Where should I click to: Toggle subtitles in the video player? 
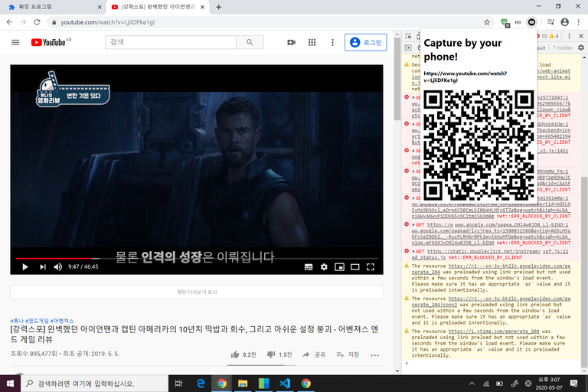point(309,267)
